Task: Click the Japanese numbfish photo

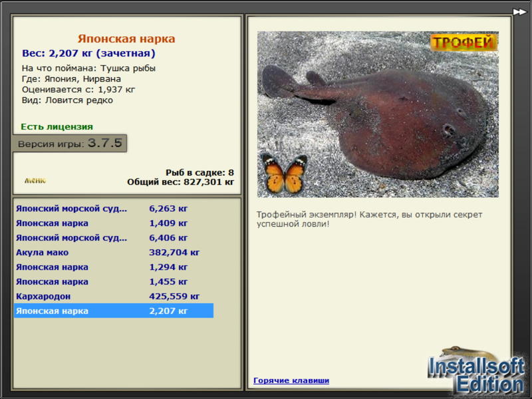Action: pos(378,114)
